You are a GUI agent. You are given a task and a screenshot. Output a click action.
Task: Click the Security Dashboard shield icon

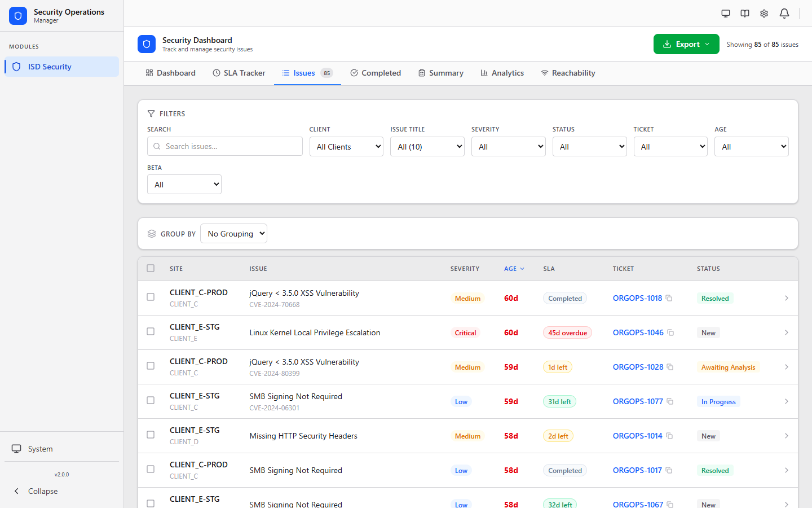point(147,44)
